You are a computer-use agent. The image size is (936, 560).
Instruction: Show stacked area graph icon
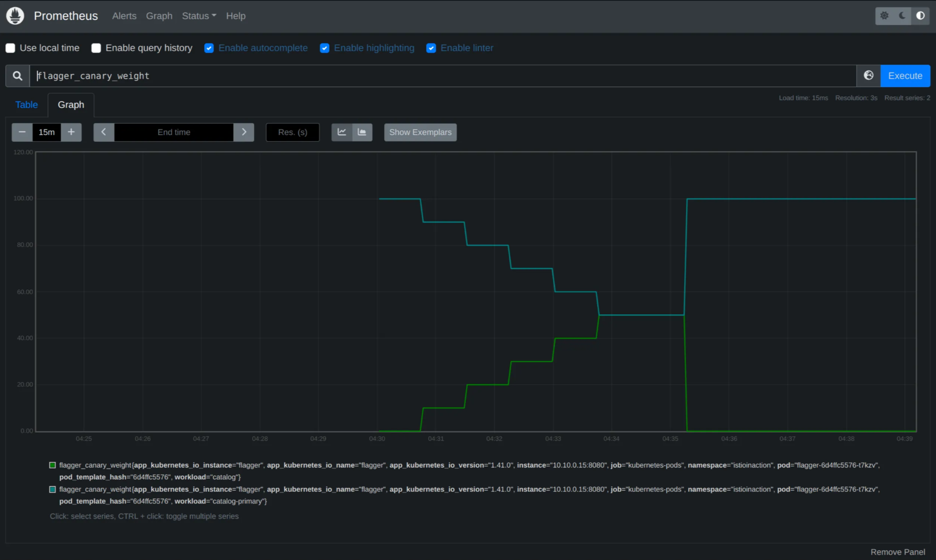[362, 132]
